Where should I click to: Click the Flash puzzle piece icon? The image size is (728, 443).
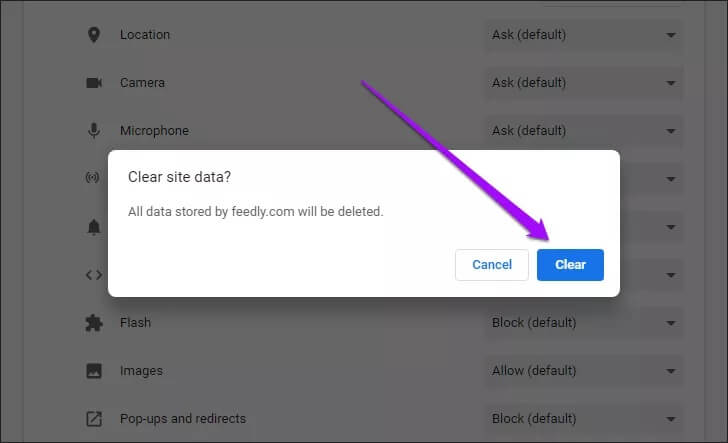[x=94, y=323]
